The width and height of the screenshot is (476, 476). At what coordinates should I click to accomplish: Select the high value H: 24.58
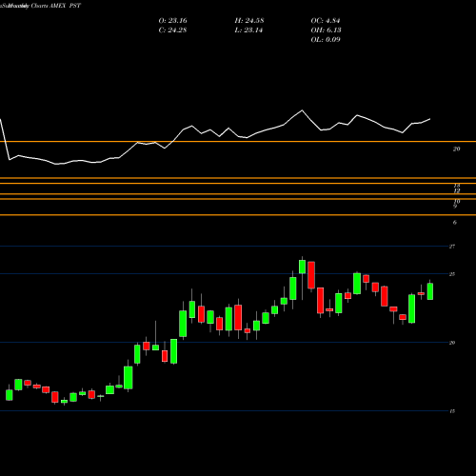(x=249, y=21)
